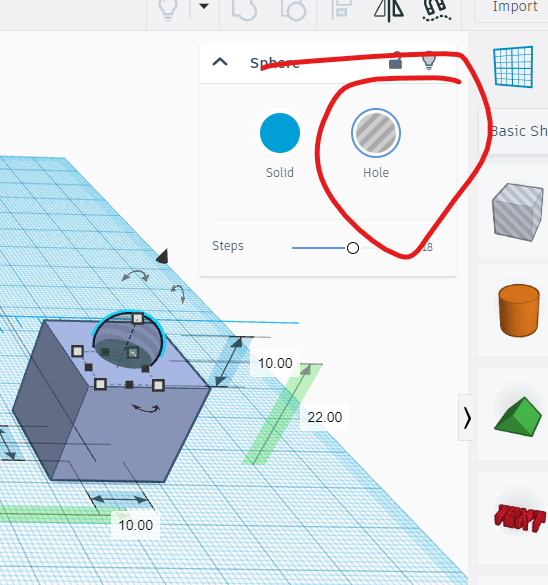The height and width of the screenshot is (585, 548).
Task: Open the show-all dropdown arrow
Action: pyautogui.click(x=204, y=6)
